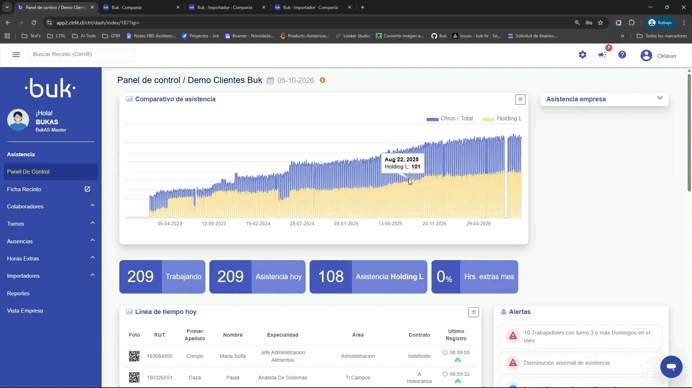This screenshot has width=692, height=388.
Task: Open the help question mark icon
Action: tap(622, 55)
